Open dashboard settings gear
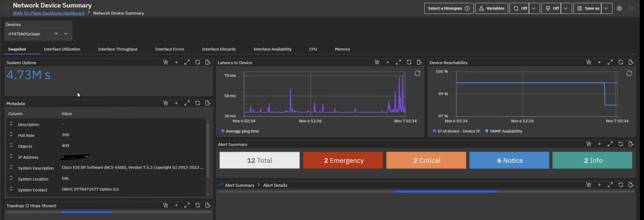The width and height of the screenshot is (644, 220). (619, 8)
